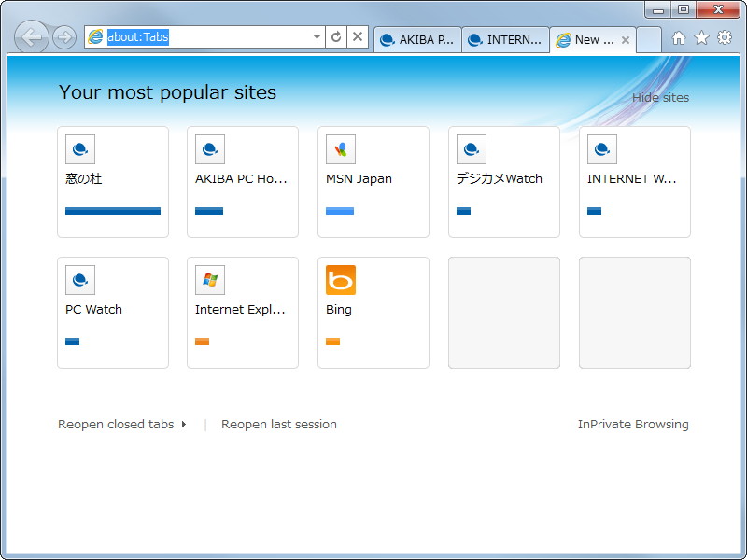Click the Back navigation arrow

pyautogui.click(x=32, y=37)
